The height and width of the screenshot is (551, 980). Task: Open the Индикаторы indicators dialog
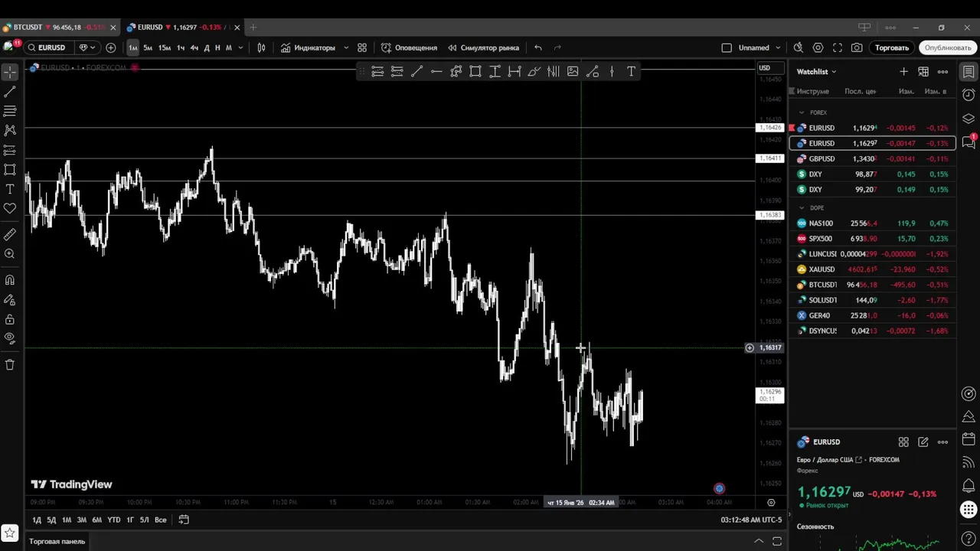click(x=308, y=47)
